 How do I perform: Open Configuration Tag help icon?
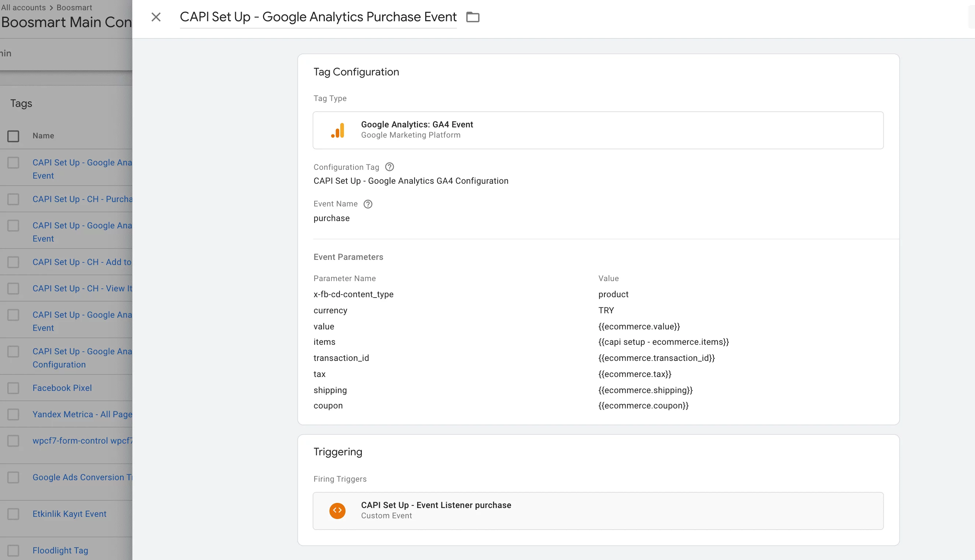(389, 167)
